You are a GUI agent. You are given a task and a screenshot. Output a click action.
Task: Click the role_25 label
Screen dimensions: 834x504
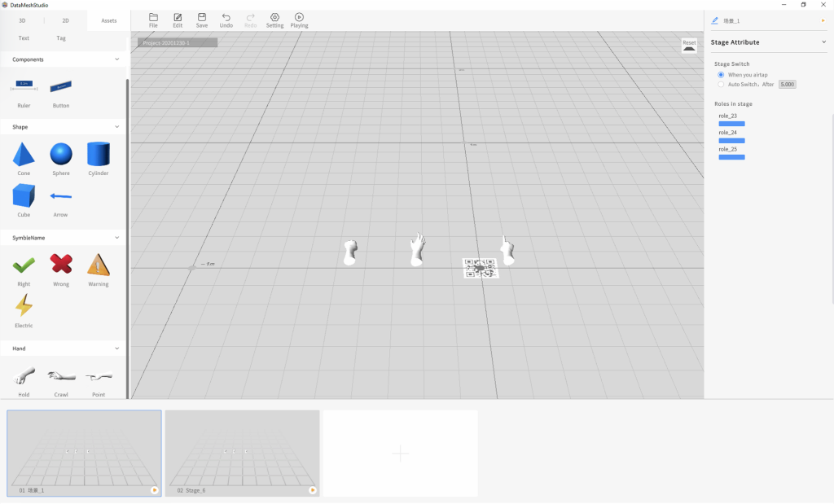[727, 149]
